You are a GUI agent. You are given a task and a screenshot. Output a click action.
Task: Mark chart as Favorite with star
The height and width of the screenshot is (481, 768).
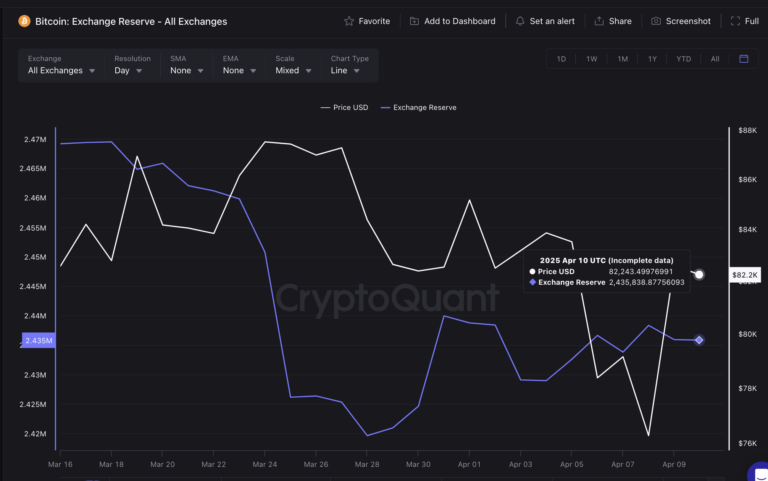[349, 21]
